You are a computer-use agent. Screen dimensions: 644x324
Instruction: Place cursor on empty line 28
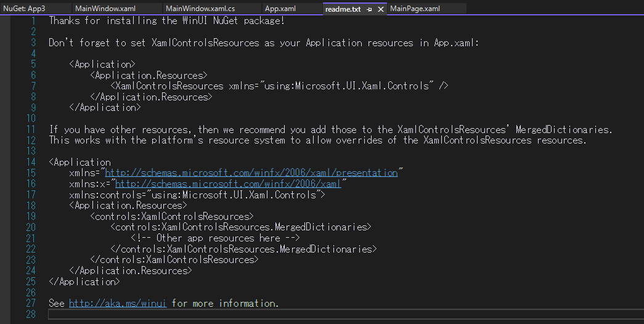click(346, 314)
